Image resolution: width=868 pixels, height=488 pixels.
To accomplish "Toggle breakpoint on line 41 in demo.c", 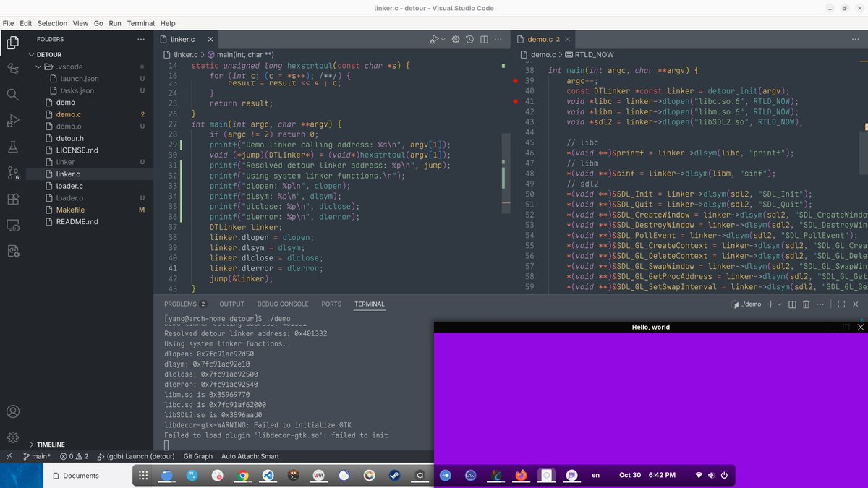I will [514, 101].
